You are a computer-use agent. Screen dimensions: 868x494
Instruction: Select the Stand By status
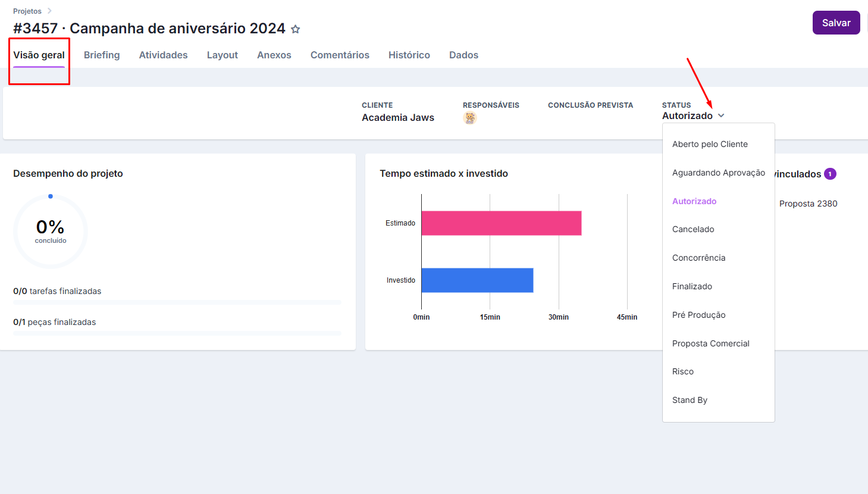pyautogui.click(x=690, y=400)
